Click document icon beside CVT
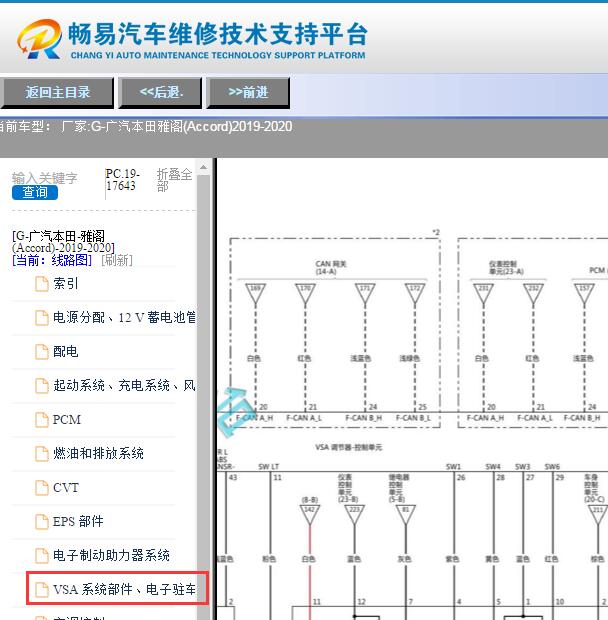This screenshot has width=608, height=620. [x=42, y=488]
